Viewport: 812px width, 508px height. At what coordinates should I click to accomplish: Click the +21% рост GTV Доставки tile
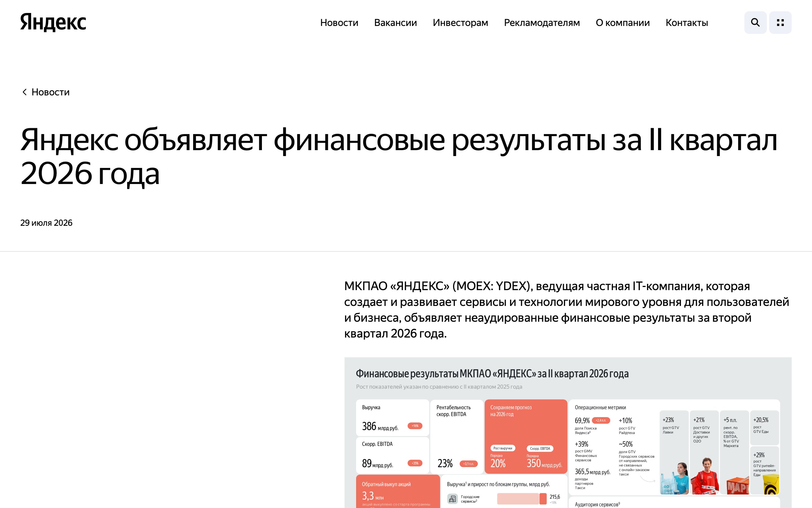click(x=704, y=452)
